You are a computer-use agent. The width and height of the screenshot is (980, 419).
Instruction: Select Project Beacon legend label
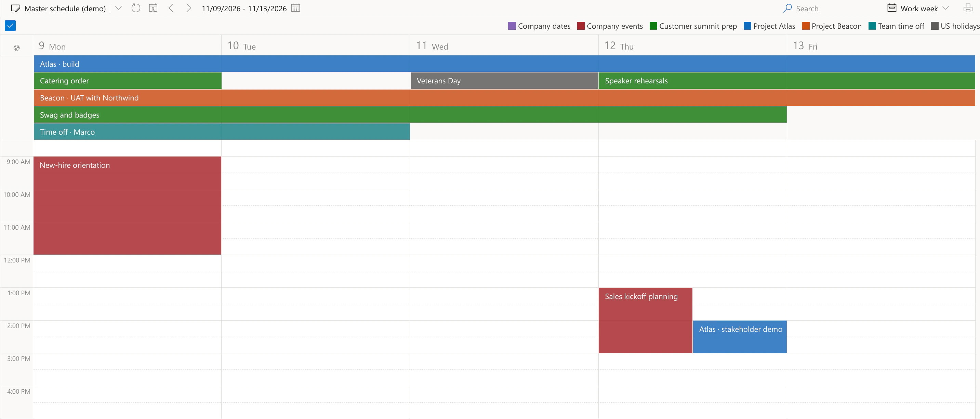(x=836, y=26)
